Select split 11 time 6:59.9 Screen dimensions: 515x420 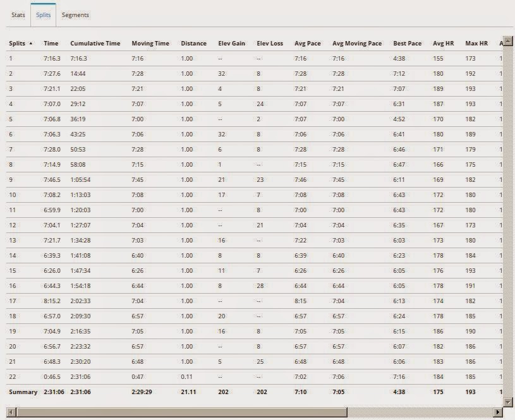tap(52, 210)
